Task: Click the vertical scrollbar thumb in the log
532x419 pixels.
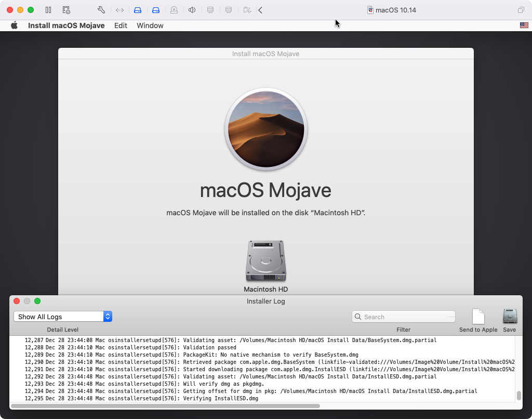Action: [519, 396]
